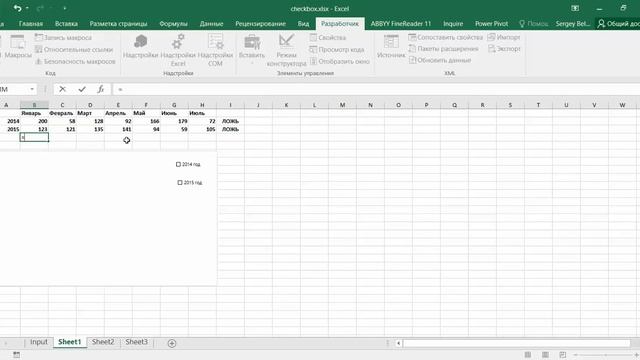
Task: Select column I header
Action: click(230, 105)
